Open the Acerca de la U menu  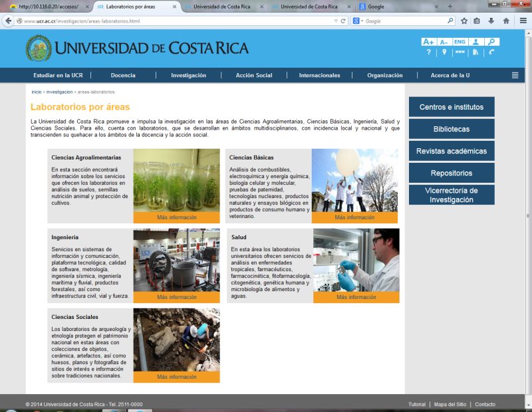point(450,75)
